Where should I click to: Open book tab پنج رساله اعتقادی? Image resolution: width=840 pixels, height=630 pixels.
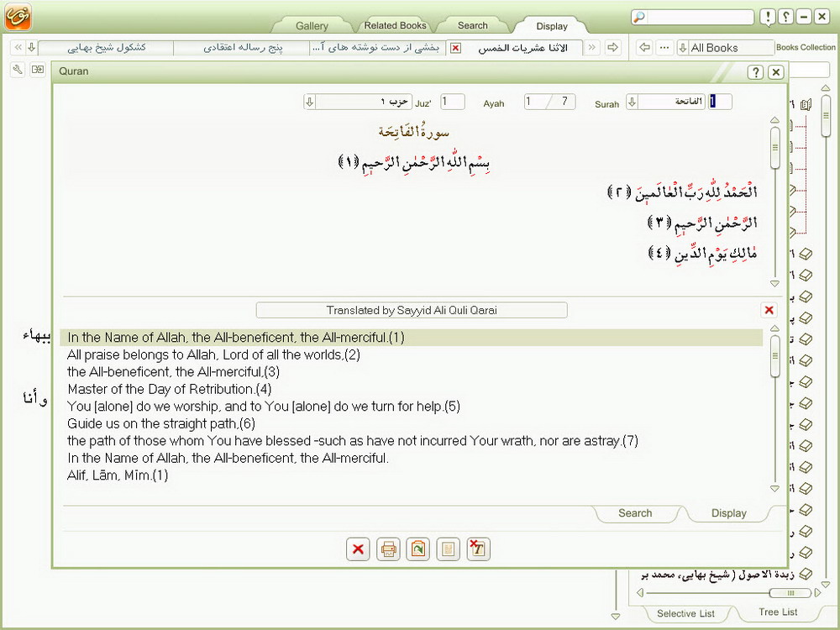242,48
